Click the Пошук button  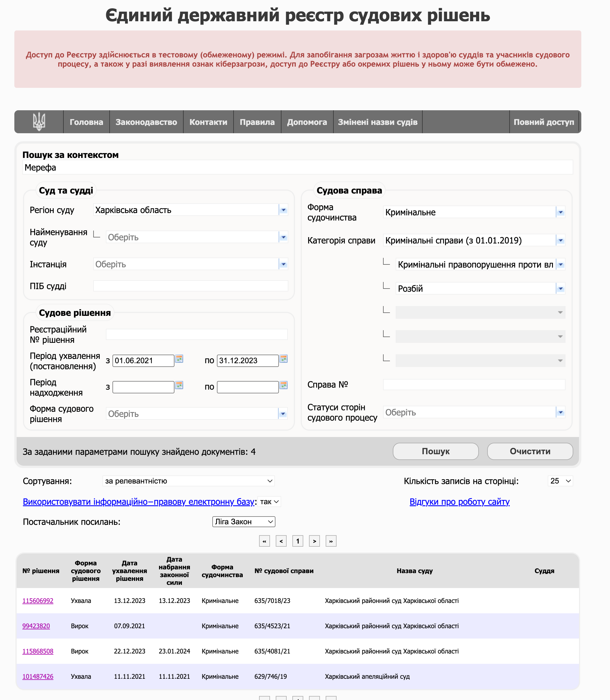coord(436,451)
